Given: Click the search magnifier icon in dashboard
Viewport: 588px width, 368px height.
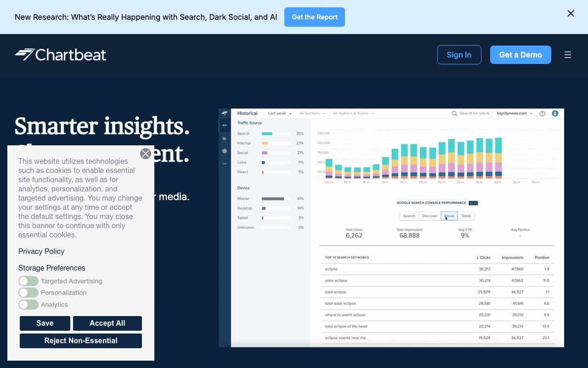Looking at the screenshot, I should tap(454, 113).
